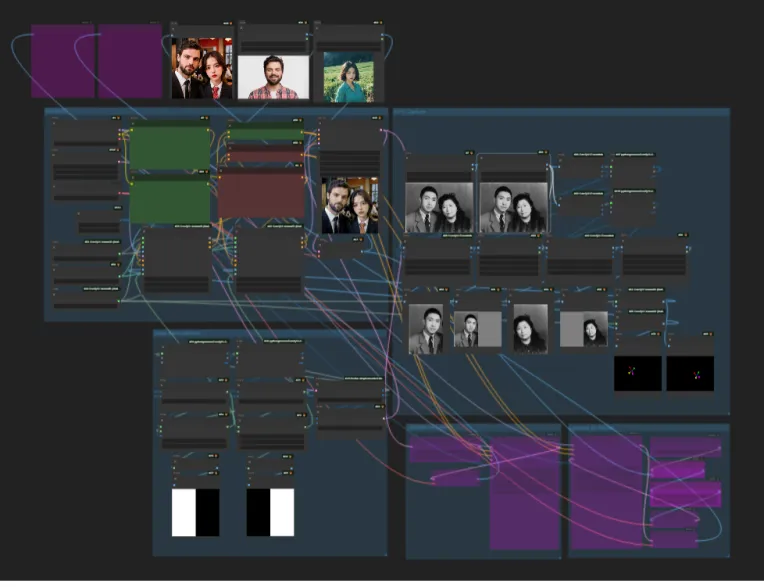Select the woman in tea field image

[349, 77]
